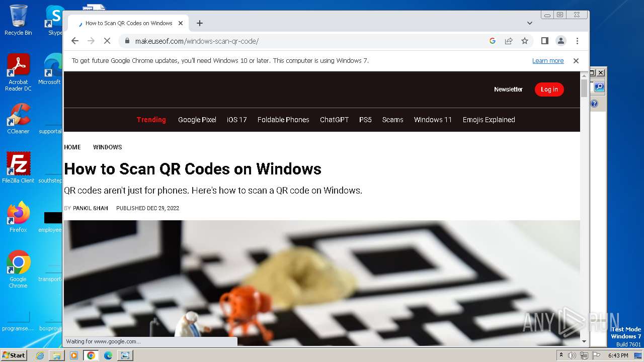Share this page icon in address bar

coord(509,41)
